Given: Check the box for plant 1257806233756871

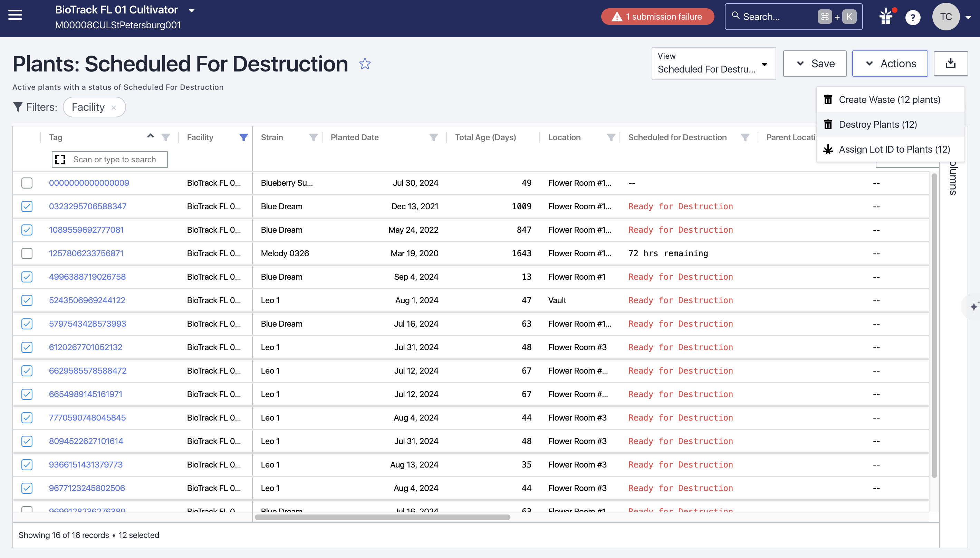Looking at the screenshot, I should [27, 253].
